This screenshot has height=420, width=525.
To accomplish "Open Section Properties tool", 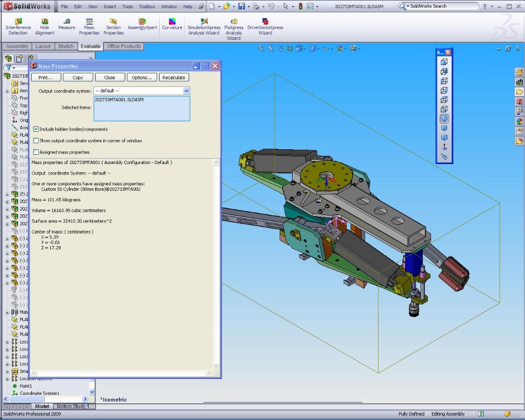I will [x=113, y=26].
